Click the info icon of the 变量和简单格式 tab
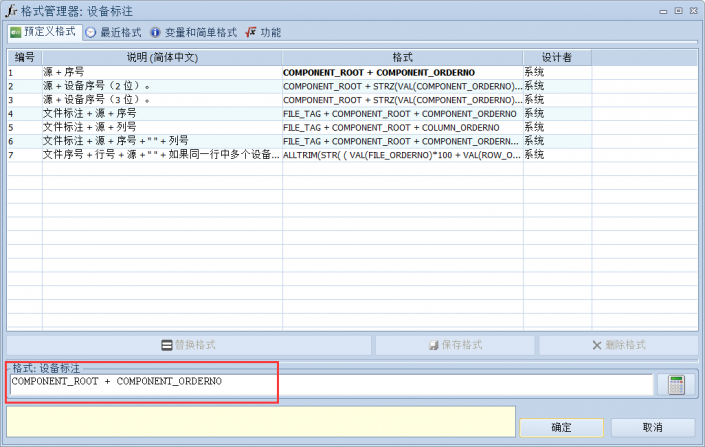 (x=155, y=33)
